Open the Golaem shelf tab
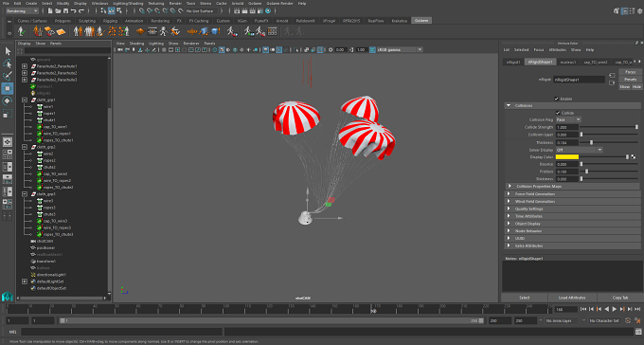 421,21
